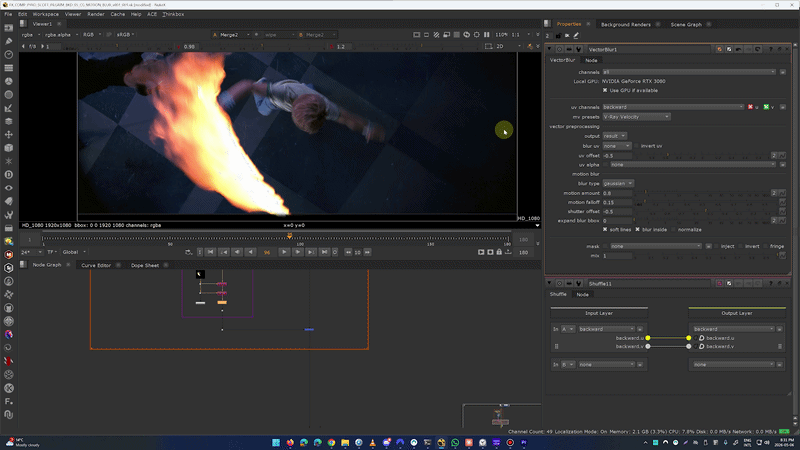Open the Transform nodes move icon
The height and width of the screenshot is (450, 800).
point(9,135)
